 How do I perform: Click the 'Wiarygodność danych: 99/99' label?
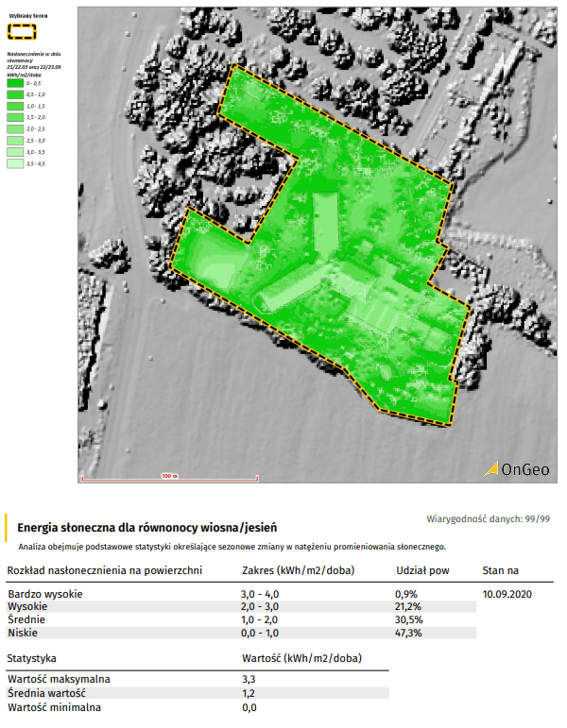pos(489,519)
